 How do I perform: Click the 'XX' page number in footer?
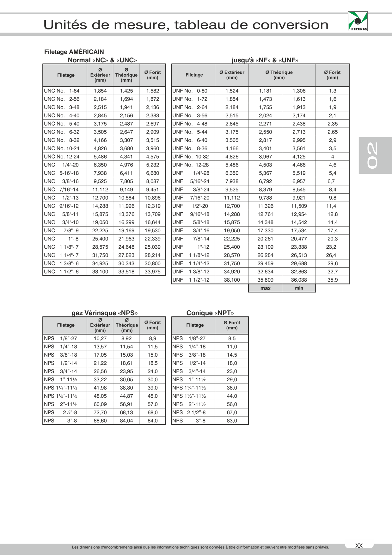[359, 546]
